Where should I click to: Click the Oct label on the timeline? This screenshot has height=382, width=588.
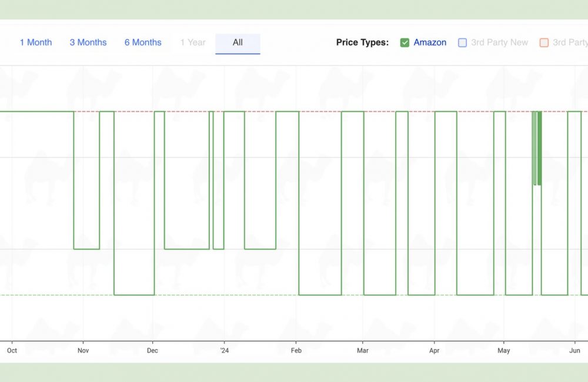pos(12,351)
